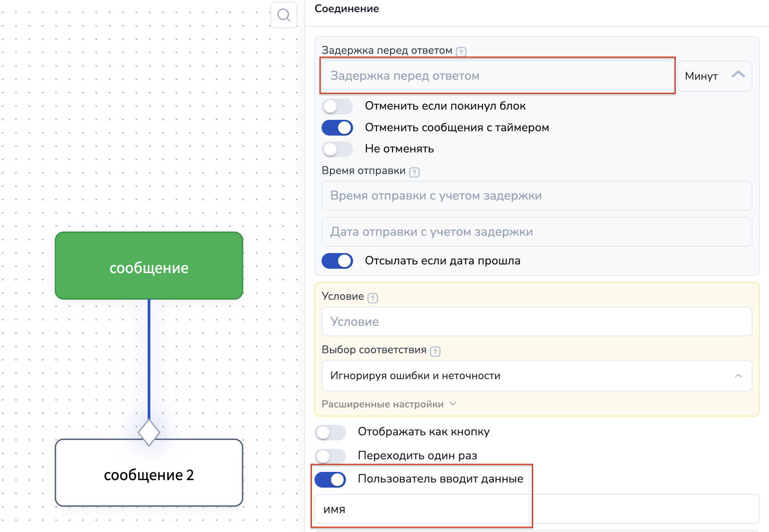Toggle Отменить если покинул блок switch
The image size is (769, 532).
[337, 106]
